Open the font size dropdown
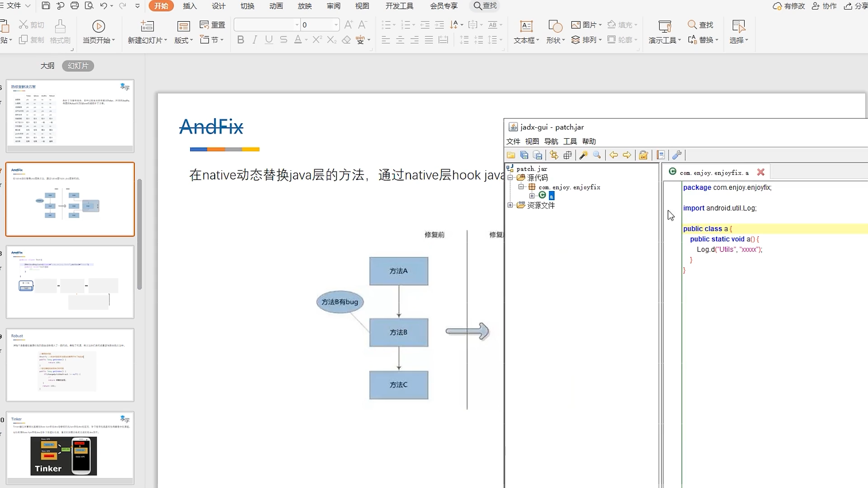The width and height of the screenshot is (868, 488). pos(336,25)
